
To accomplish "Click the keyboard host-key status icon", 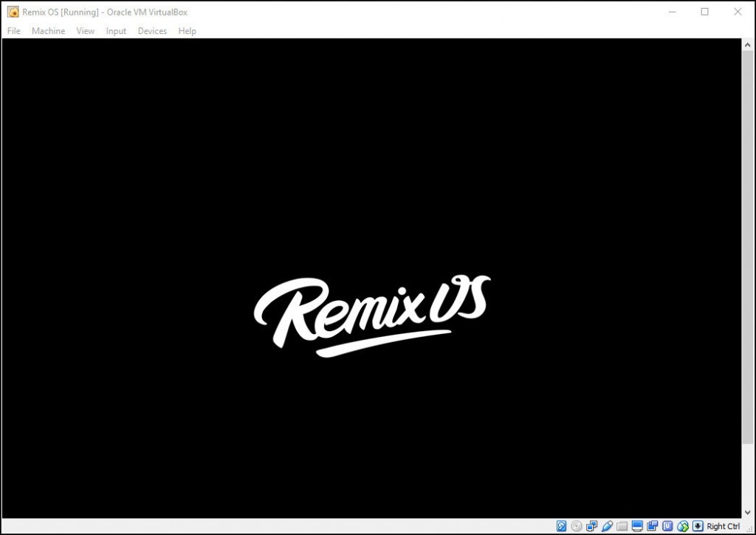I will click(698, 525).
